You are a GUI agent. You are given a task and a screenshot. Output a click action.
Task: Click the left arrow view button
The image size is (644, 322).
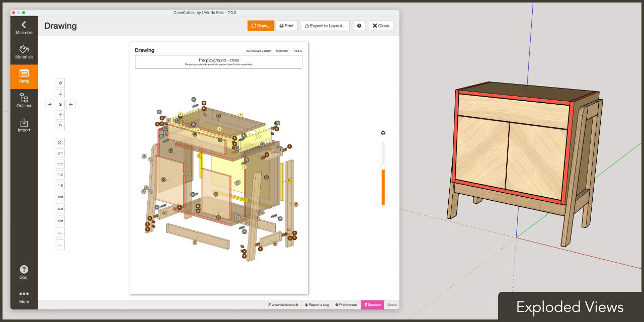coord(71,104)
